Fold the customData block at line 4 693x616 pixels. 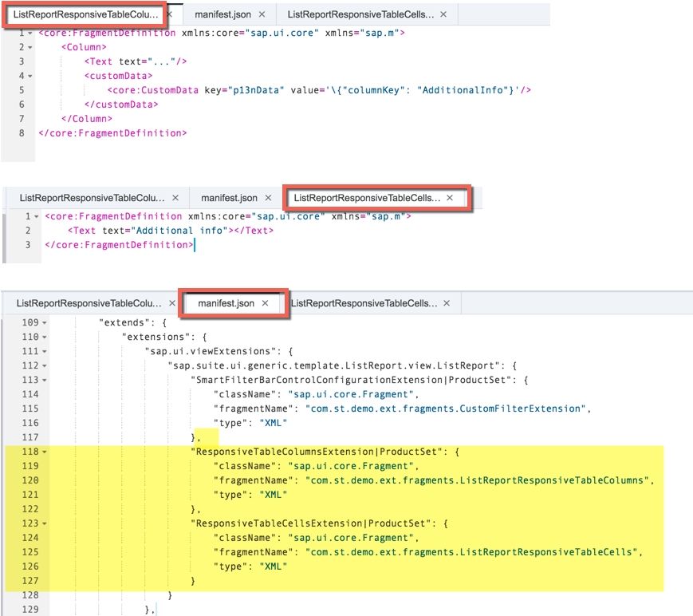coord(30,76)
